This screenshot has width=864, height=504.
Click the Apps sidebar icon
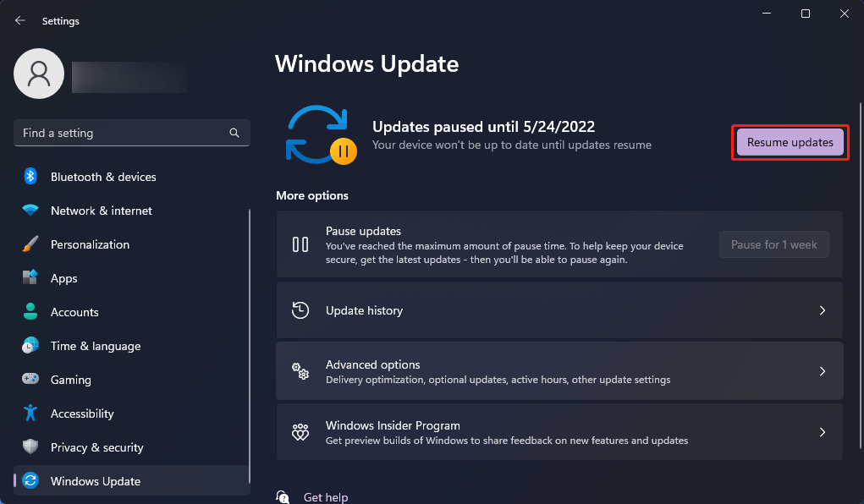[x=30, y=278]
